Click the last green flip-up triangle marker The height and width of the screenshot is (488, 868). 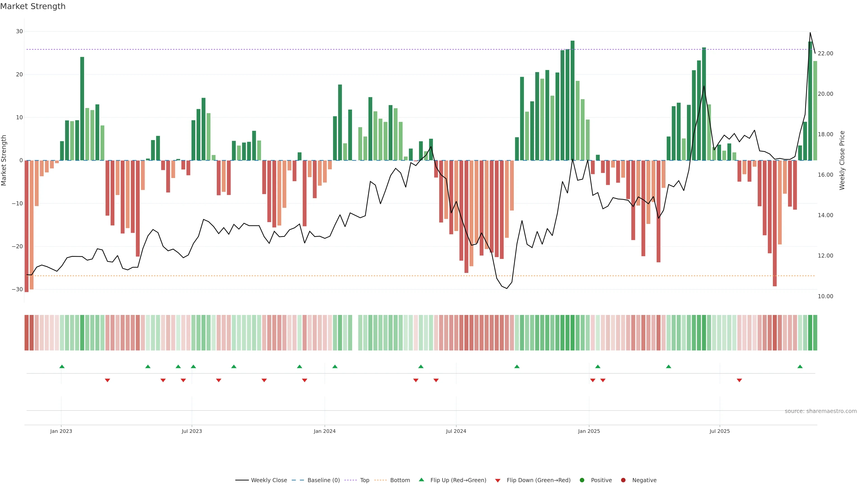click(x=800, y=366)
